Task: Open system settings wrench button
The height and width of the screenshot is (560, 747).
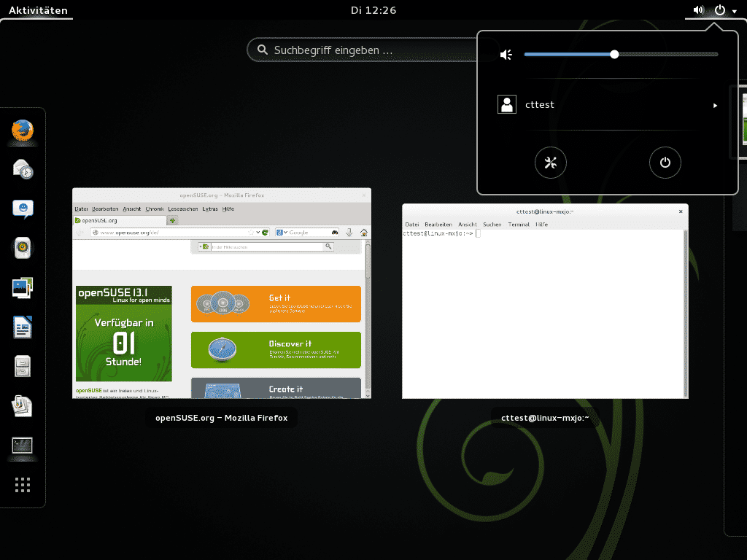Action: [550, 163]
